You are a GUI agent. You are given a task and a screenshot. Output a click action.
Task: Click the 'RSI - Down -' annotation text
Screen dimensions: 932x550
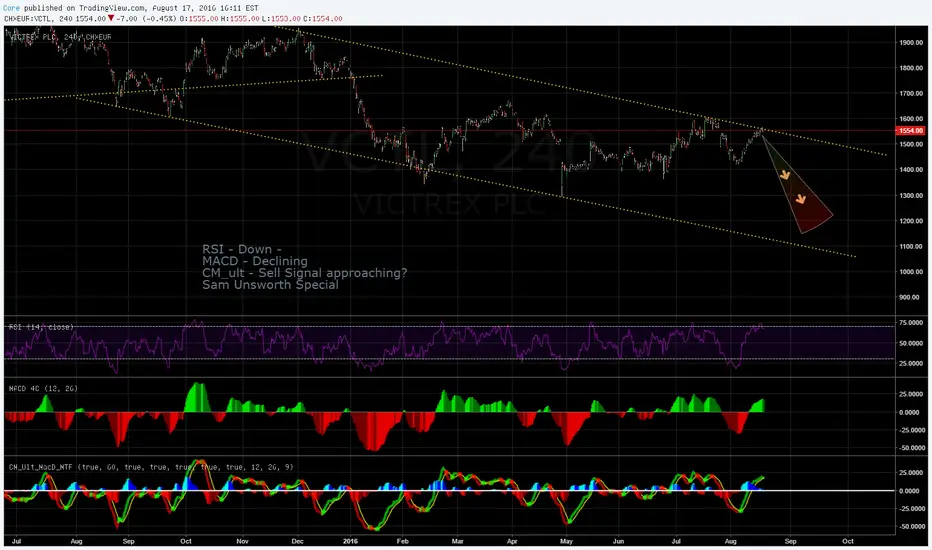(241, 249)
